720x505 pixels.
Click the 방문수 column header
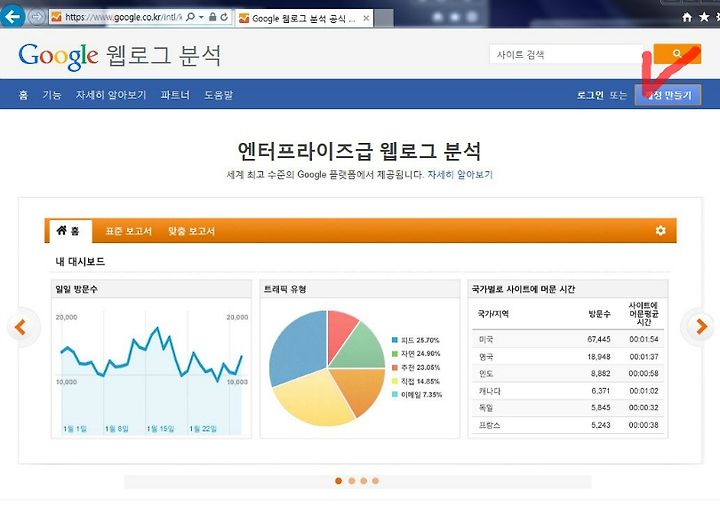tap(599, 314)
